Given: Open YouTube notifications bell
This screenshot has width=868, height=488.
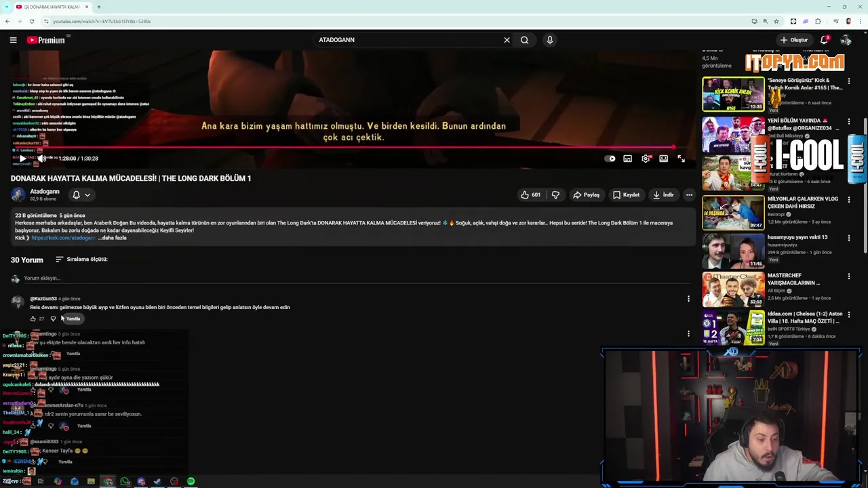Looking at the screenshot, I should point(825,40).
